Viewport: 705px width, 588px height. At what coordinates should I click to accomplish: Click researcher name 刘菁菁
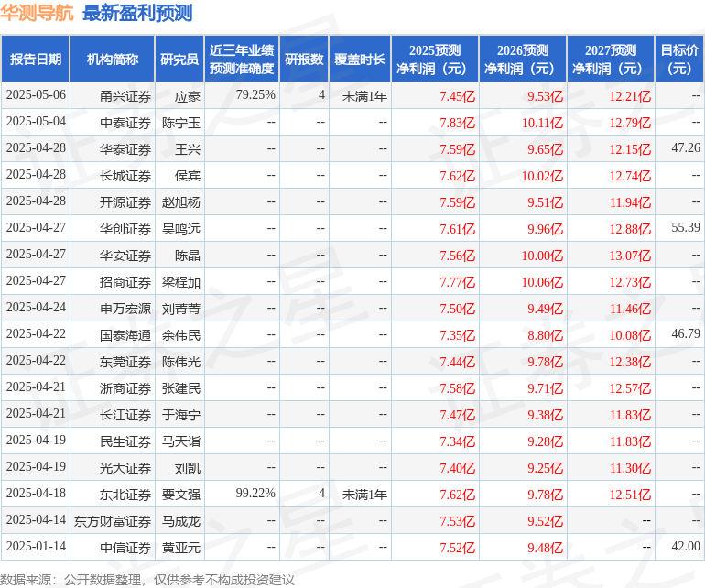pyautogui.click(x=181, y=309)
